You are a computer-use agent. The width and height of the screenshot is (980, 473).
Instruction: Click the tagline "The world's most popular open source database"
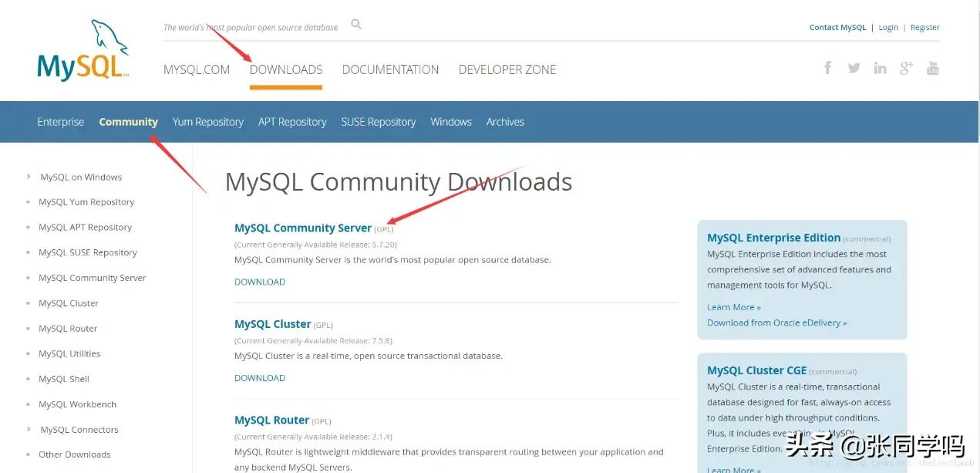pyautogui.click(x=251, y=27)
